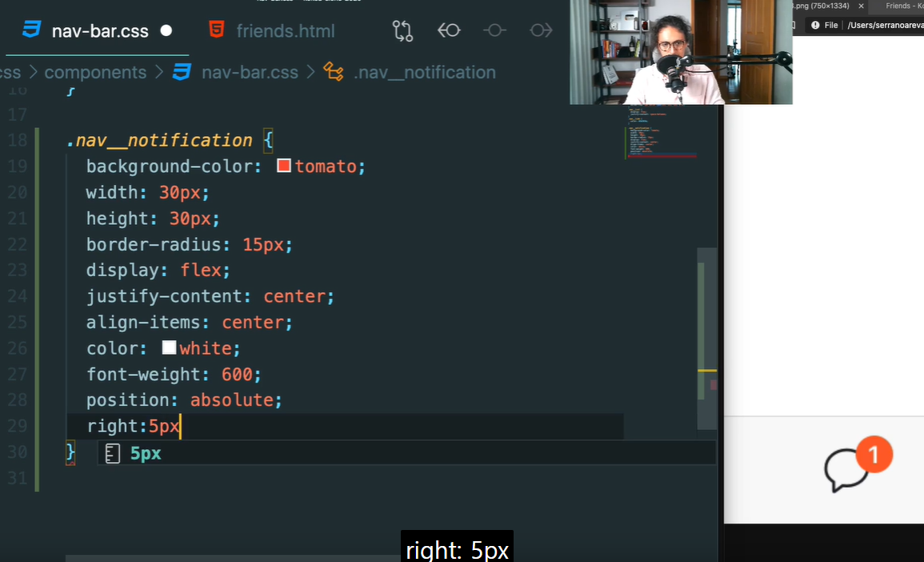Screen dimensions: 924x562
Task: Click the font-weight 600 value
Action: pyautogui.click(x=237, y=374)
